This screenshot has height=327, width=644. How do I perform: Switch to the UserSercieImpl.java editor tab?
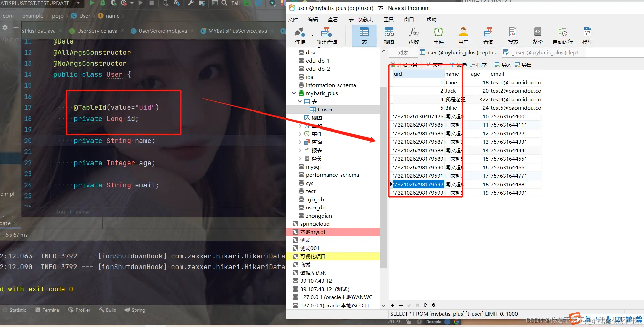pos(163,31)
